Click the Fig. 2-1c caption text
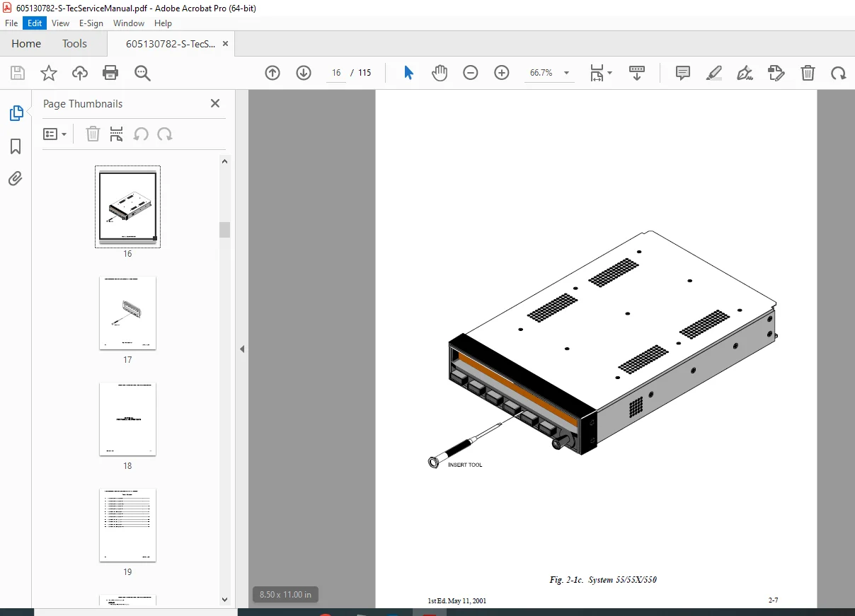 603,580
